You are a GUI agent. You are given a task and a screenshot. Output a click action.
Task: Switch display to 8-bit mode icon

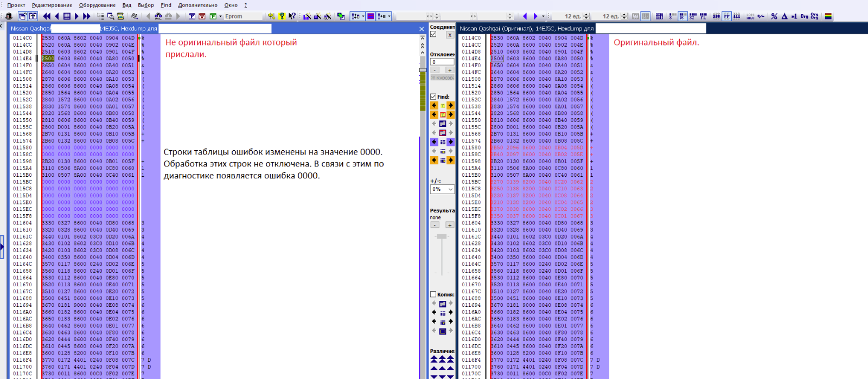[x=672, y=16]
